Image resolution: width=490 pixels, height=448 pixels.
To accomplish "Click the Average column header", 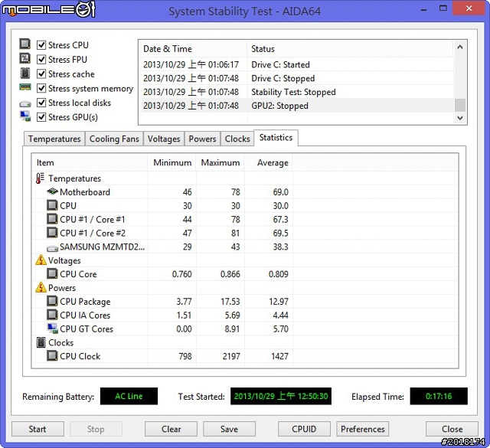I will pyautogui.click(x=269, y=162).
